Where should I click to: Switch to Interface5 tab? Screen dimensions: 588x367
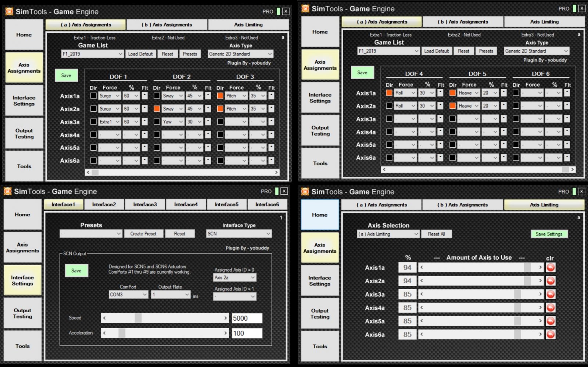pos(227,204)
